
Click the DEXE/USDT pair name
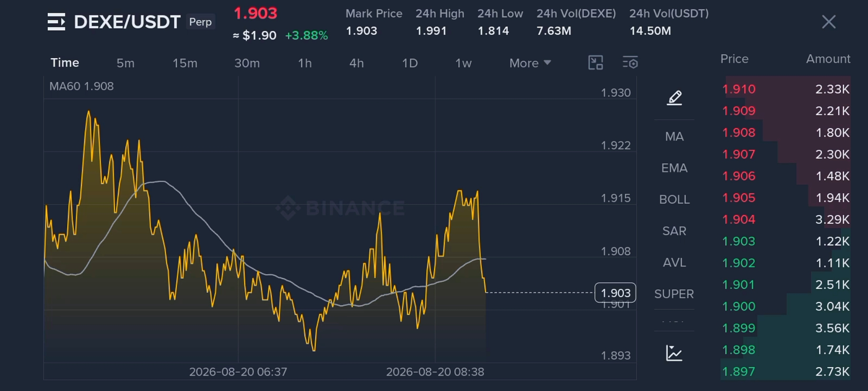(127, 22)
